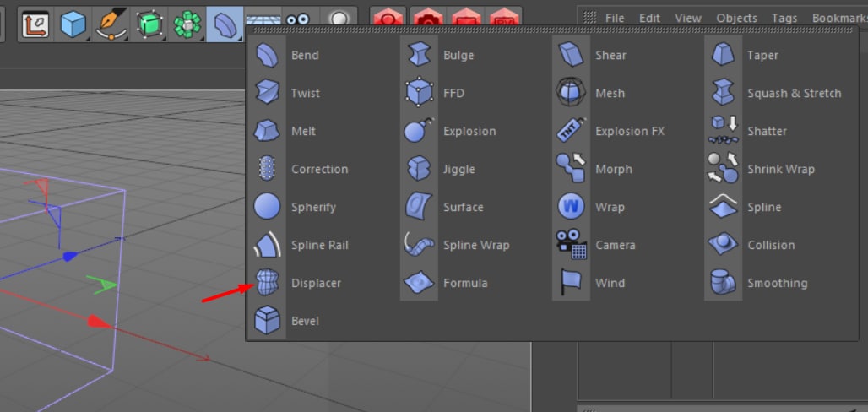
Task: Click the dotted grip of the Object Manager
Action: click(589, 18)
